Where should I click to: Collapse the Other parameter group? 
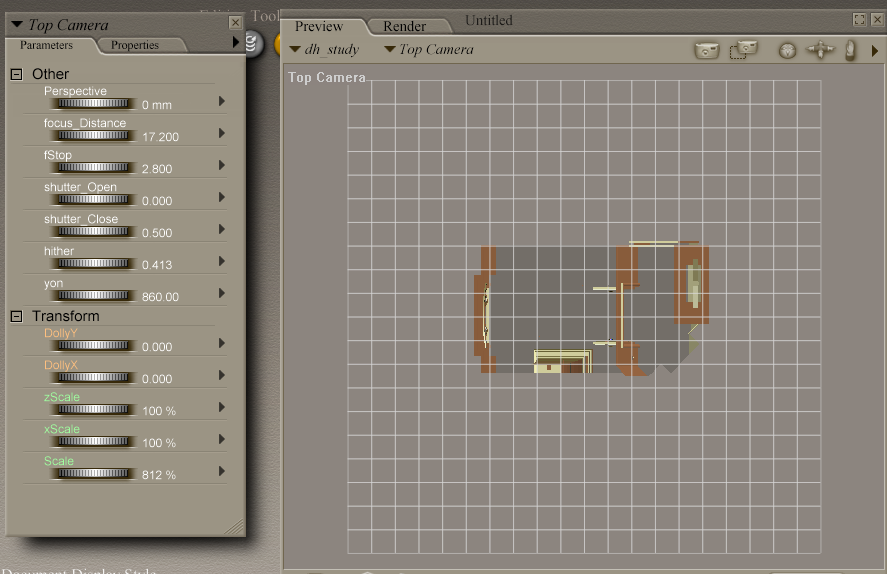16,74
